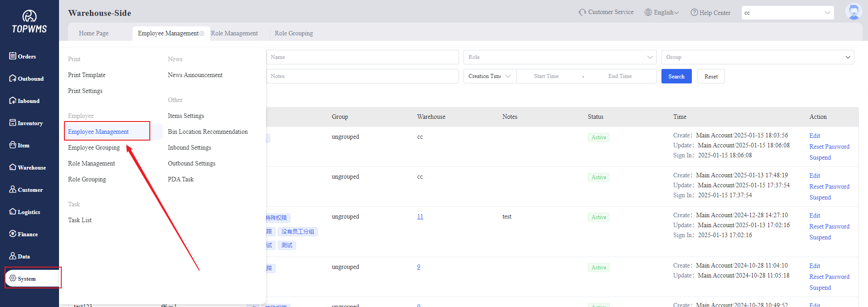Click the Start Time date field
Screen dimensions: 868x307
pos(546,76)
